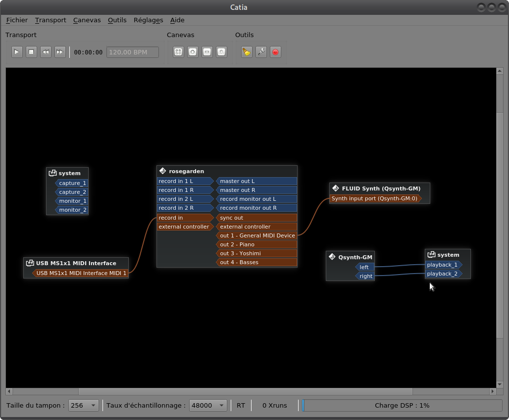Click the Charge DSP load bar
This screenshot has width=509, height=420.
click(x=402, y=405)
